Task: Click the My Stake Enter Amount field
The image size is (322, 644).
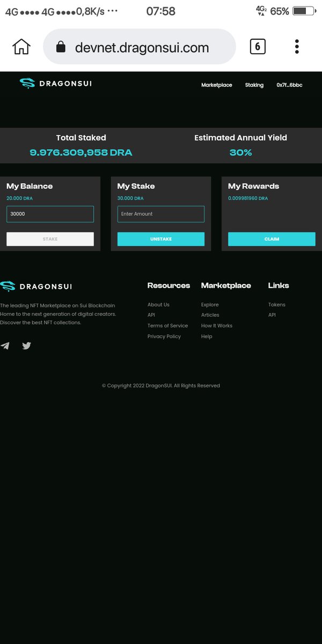Action: (x=161, y=214)
